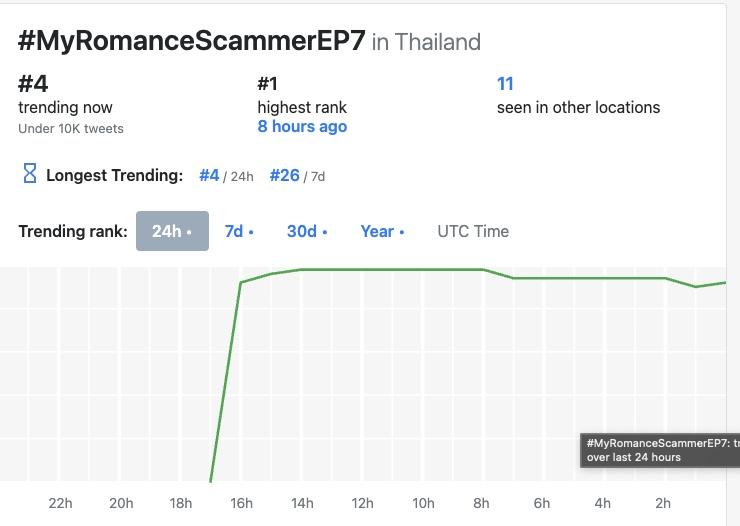Click the hourglass icon beside Longest Trending
740x526 pixels.
pyautogui.click(x=30, y=174)
